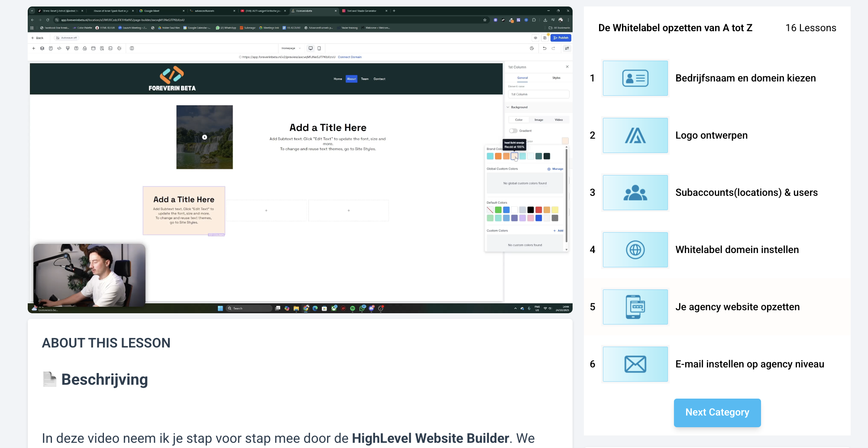Switch to the General tab

[x=522, y=78]
